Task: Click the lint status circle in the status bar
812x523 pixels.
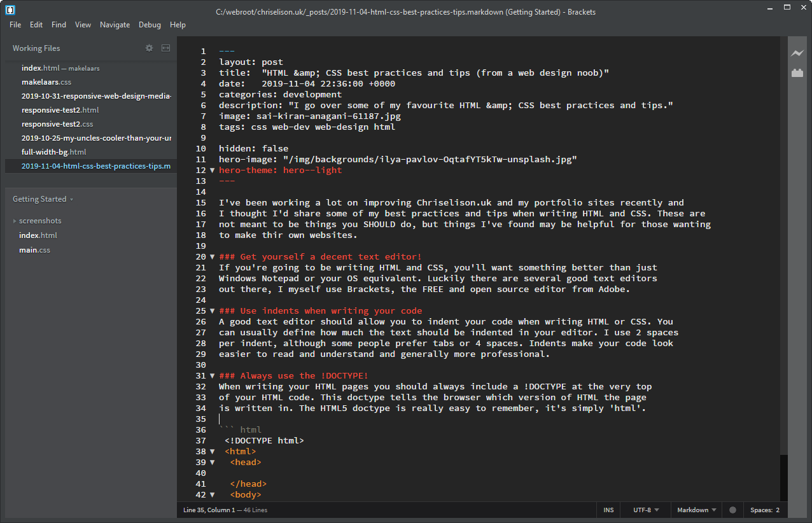Action: pyautogui.click(x=732, y=510)
